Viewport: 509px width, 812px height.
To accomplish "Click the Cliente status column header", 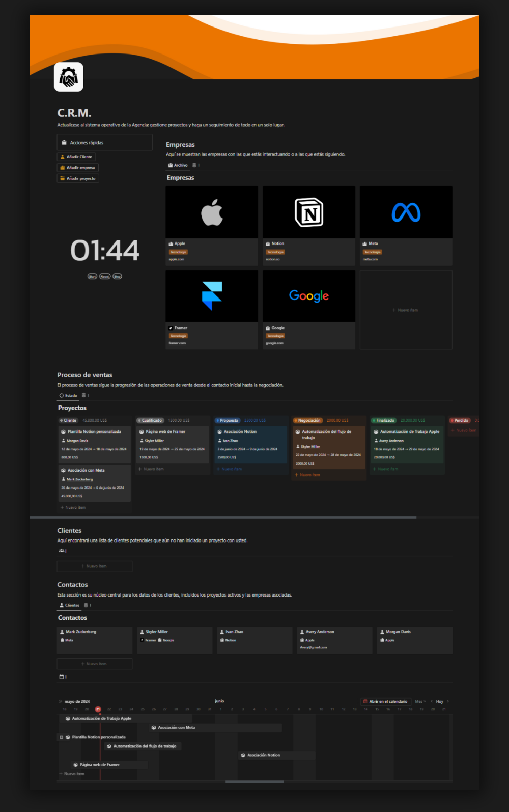I will [68, 420].
